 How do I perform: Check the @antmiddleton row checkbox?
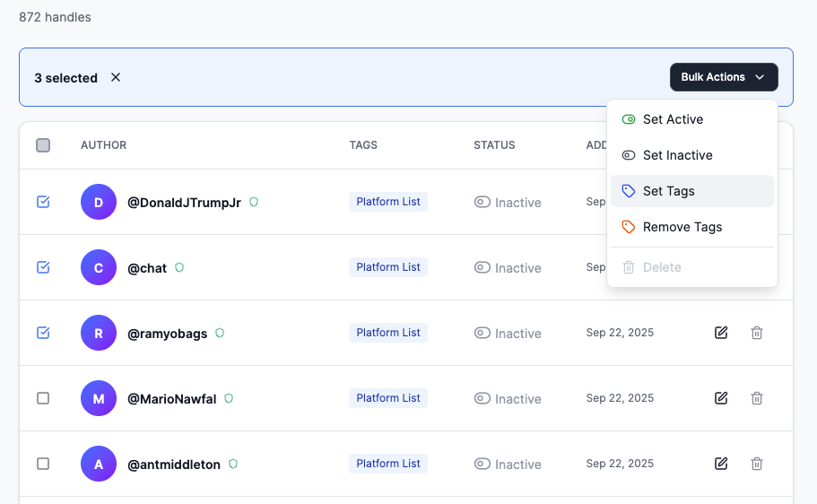click(x=43, y=464)
